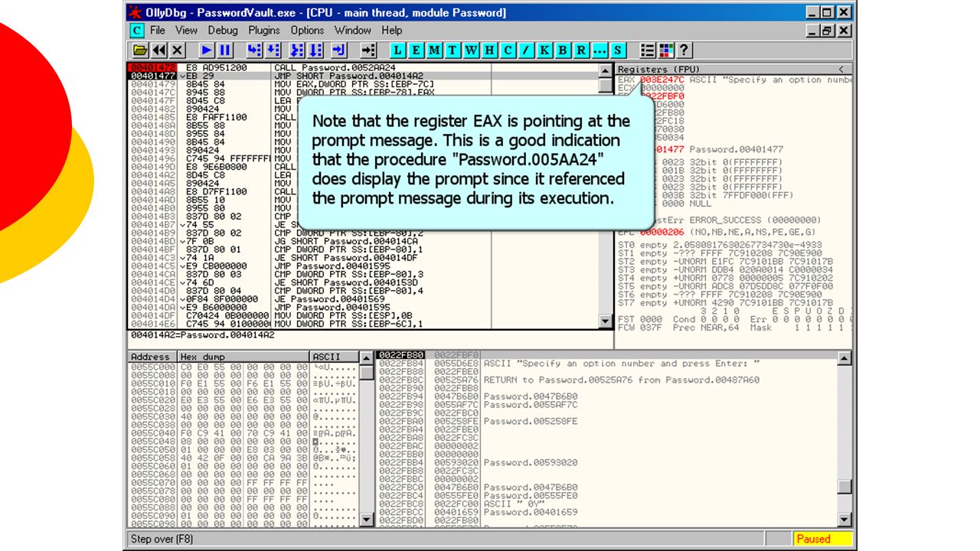Open the Window menu
Image resolution: width=980 pixels, height=551 pixels.
pyautogui.click(x=353, y=31)
